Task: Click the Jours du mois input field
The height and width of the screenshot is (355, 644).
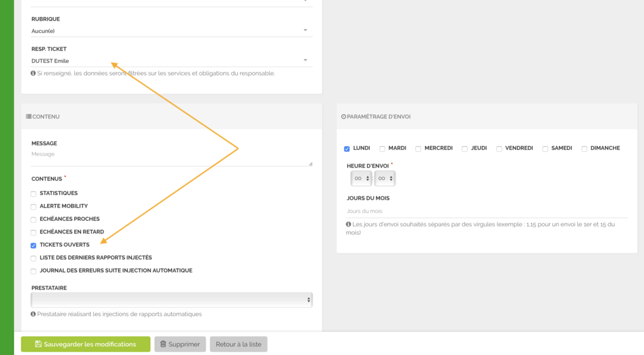Action: [x=486, y=211]
